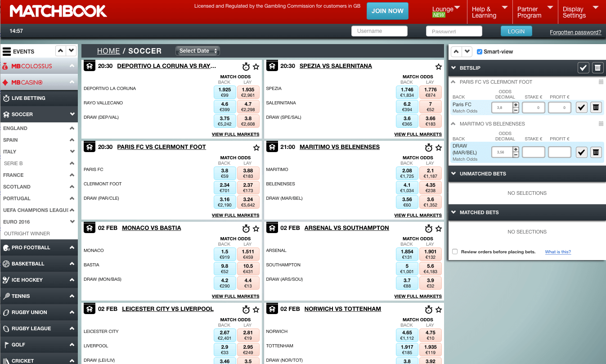The image size is (606, 364).
Task: Click soccer ball icon beside Spezia vs Salernitana
Action: pyautogui.click(x=272, y=66)
